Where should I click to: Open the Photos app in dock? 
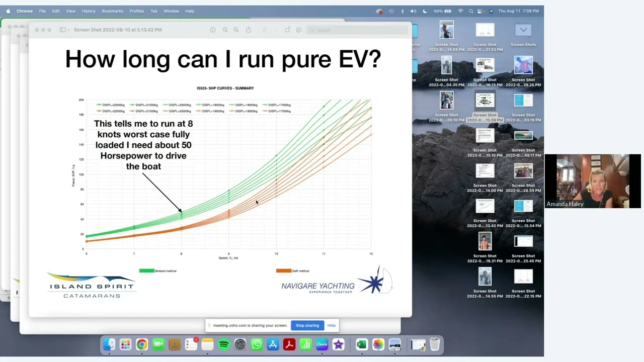click(x=378, y=344)
